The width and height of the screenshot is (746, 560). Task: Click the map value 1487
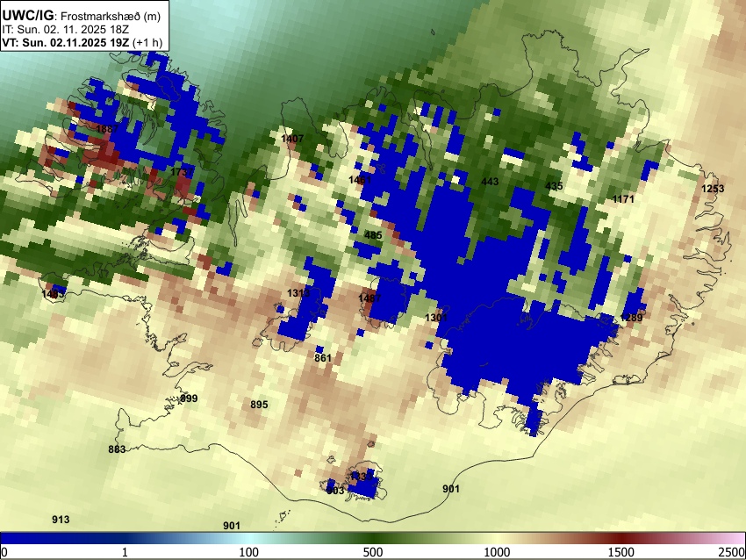point(369,298)
